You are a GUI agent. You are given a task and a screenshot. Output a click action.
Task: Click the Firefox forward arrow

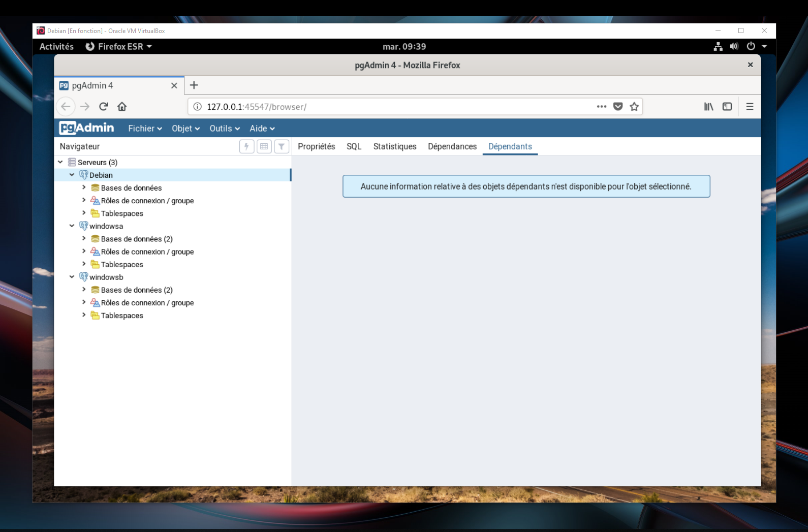(85, 107)
